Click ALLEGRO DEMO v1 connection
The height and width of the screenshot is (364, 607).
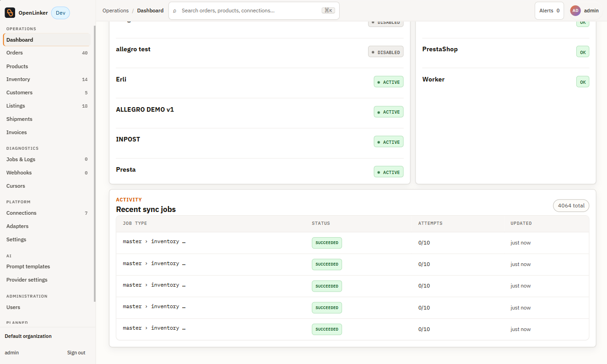[145, 109]
